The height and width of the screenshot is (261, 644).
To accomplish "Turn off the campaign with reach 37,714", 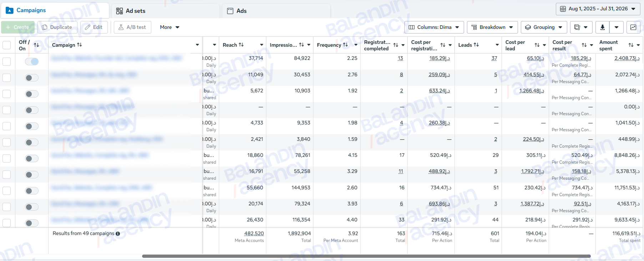I will click(32, 62).
